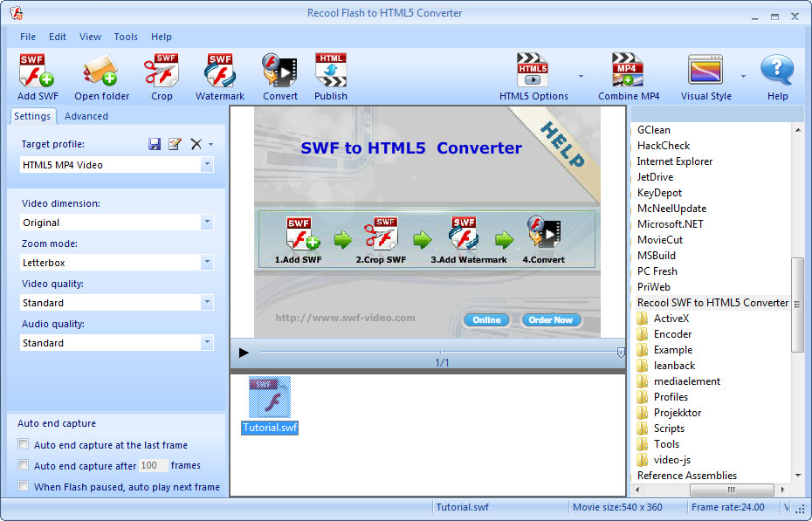The width and height of the screenshot is (812, 521).
Task: Click the frames count input field
Action: click(154, 465)
